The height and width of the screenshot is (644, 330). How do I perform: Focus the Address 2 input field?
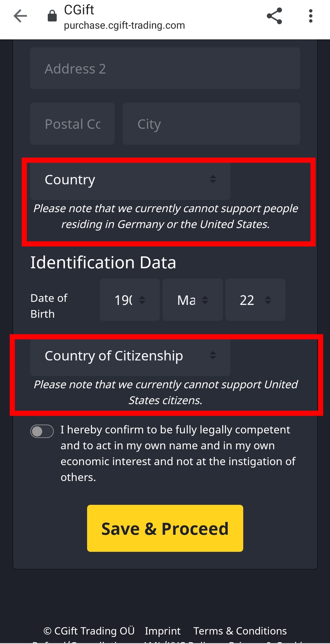pos(165,69)
